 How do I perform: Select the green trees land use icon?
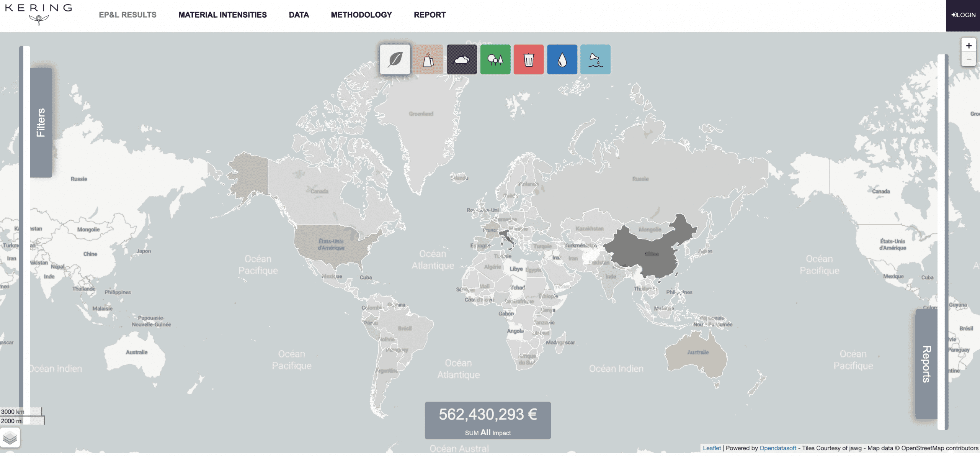click(x=495, y=60)
